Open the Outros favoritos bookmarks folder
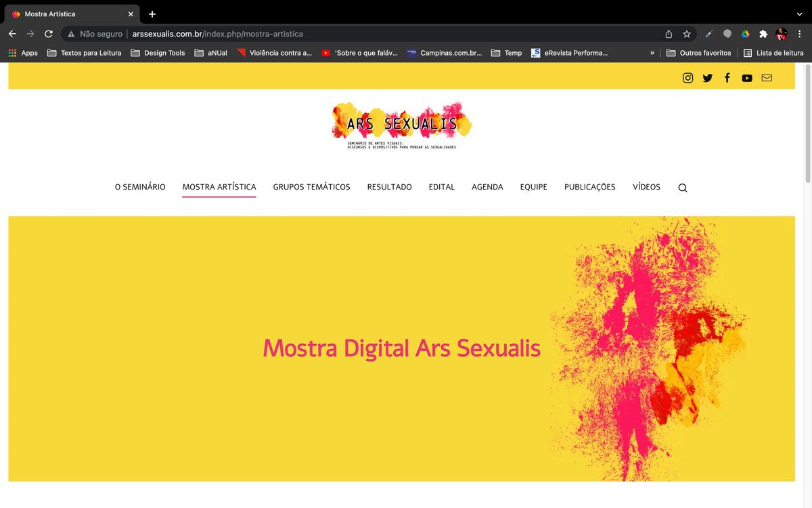This screenshot has width=812, height=508. [698, 53]
